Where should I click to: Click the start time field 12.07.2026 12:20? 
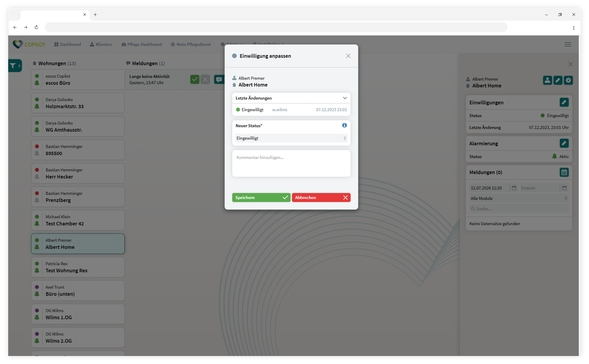489,188
